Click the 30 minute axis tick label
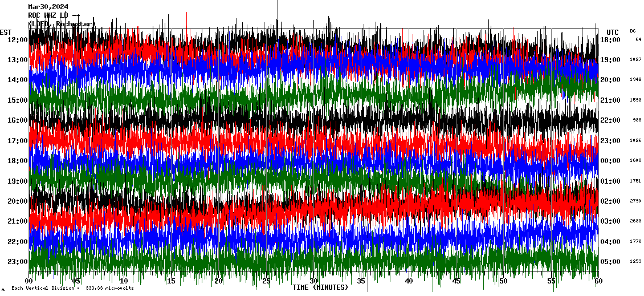 coord(313,281)
